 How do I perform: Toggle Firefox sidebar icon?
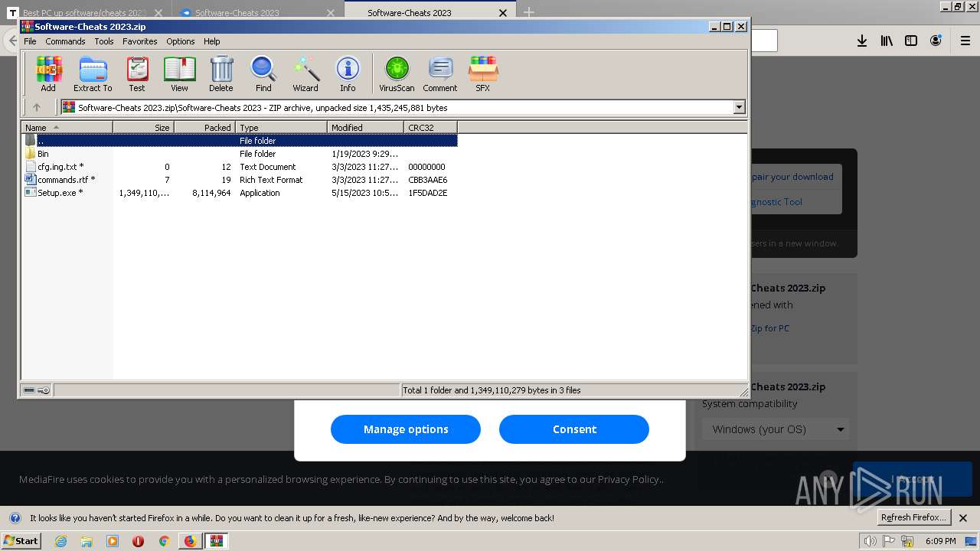(x=911, y=41)
